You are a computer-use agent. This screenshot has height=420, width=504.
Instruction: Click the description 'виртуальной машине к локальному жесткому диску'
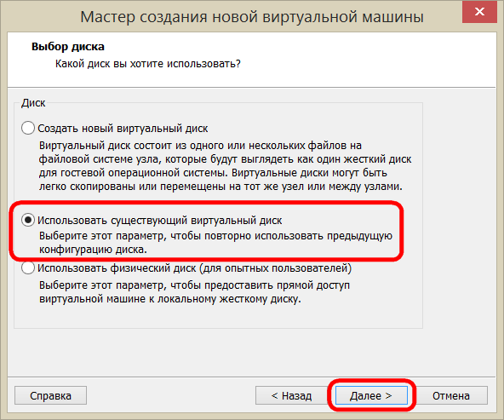[x=170, y=299]
